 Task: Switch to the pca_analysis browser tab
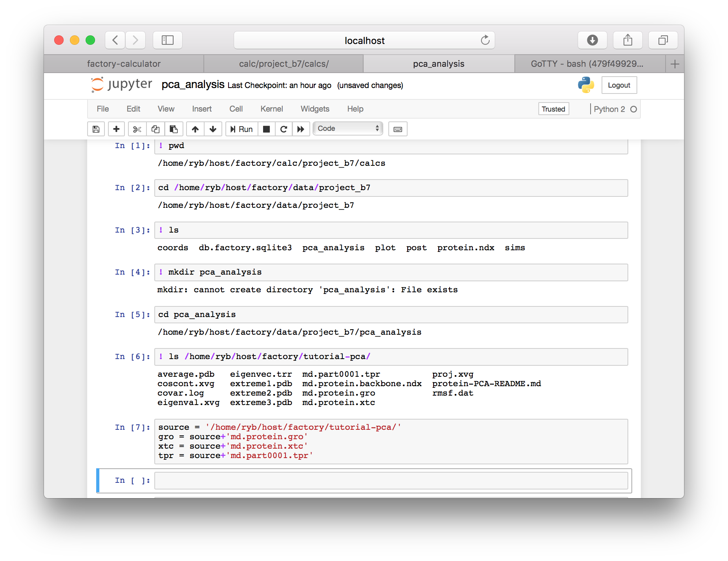coord(439,64)
